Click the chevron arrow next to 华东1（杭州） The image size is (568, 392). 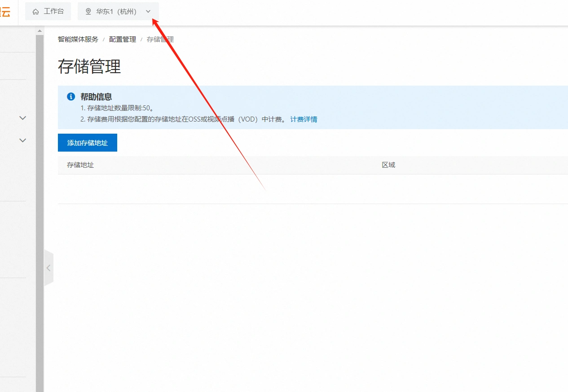pos(148,12)
